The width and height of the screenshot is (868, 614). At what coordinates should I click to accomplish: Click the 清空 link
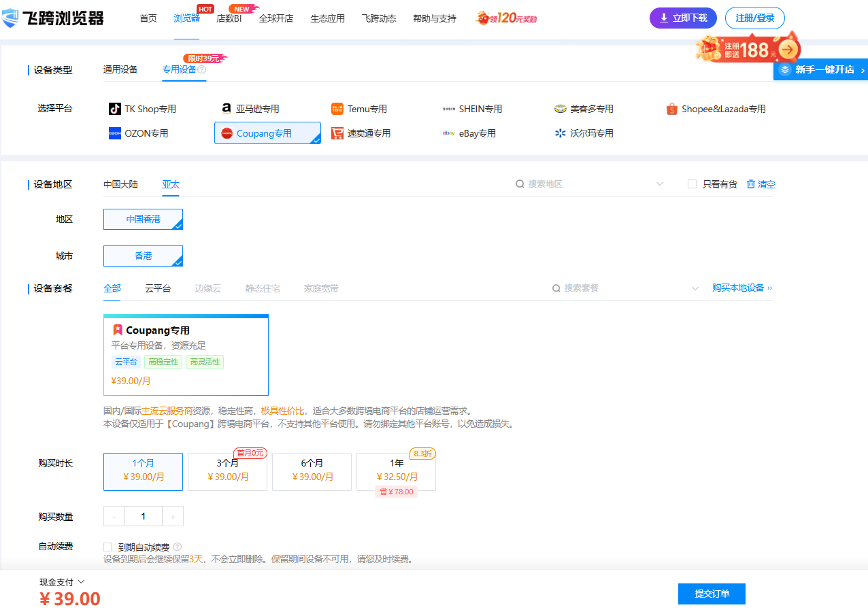[x=767, y=184]
